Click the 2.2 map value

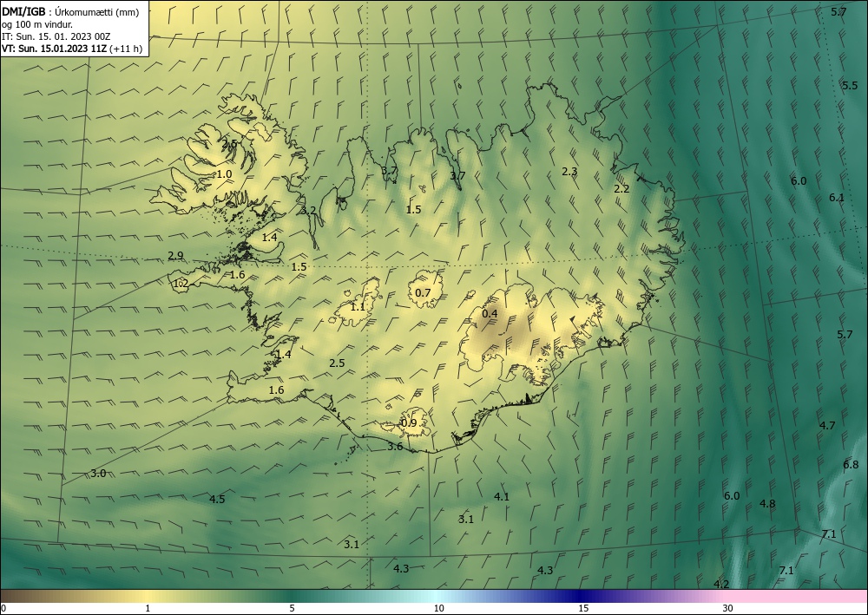(621, 188)
